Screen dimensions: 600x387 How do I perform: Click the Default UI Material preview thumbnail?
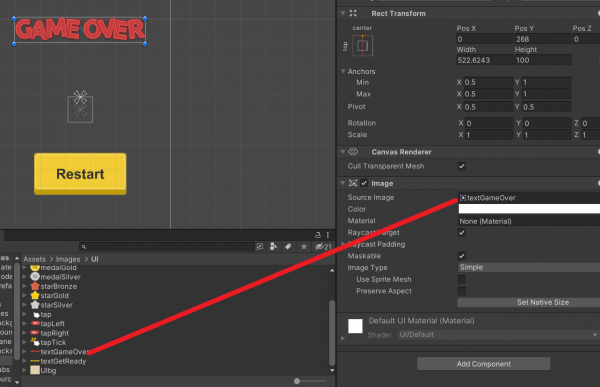click(355, 326)
